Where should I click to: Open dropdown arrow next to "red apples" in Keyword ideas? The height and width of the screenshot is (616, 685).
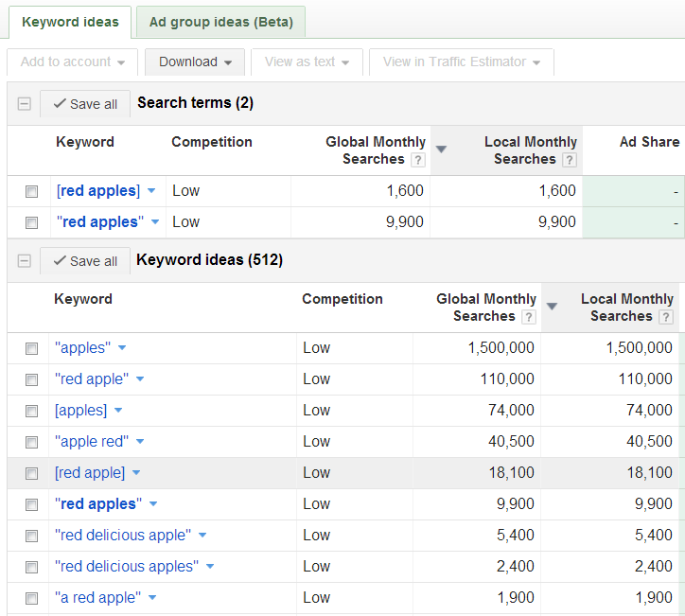[x=153, y=504]
